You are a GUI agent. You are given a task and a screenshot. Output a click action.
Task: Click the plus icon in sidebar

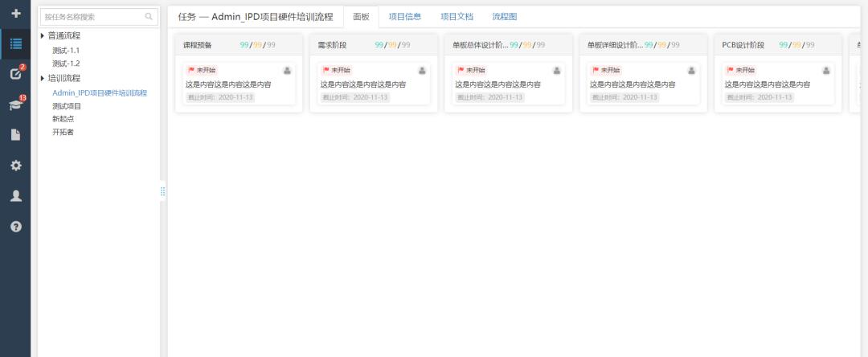tap(15, 13)
